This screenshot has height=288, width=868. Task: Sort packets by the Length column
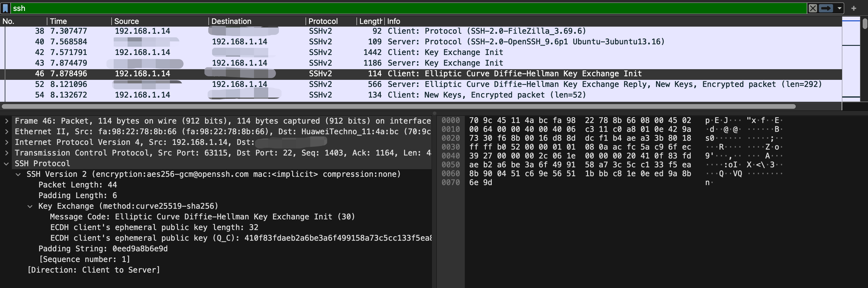[x=370, y=21]
